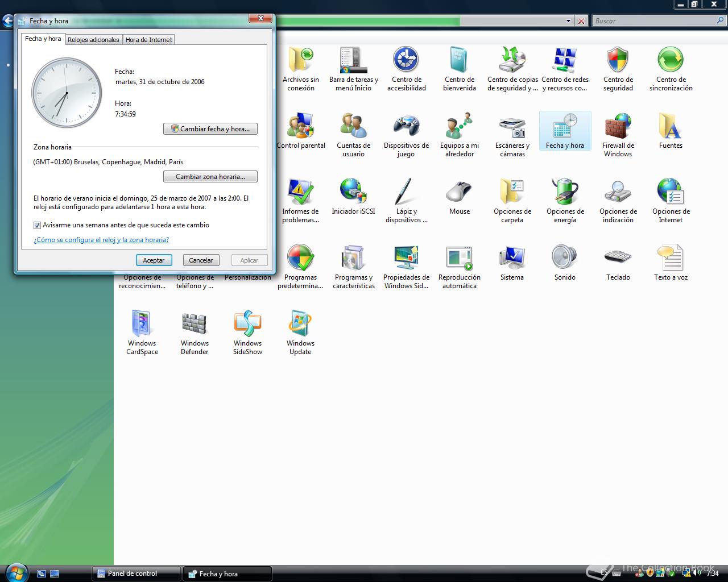728x582 pixels.
Task: Stop loading with the red X button
Action: click(x=581, y=21)
